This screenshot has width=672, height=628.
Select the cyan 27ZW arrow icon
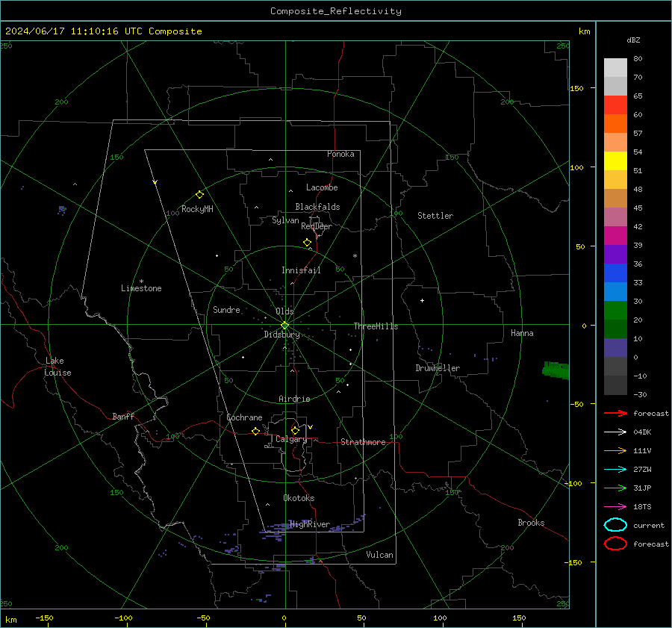tap(615, 470)
